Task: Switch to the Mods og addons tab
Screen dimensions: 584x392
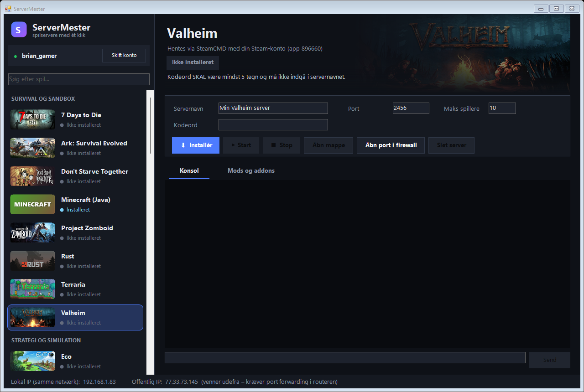Action: [251, 171]
